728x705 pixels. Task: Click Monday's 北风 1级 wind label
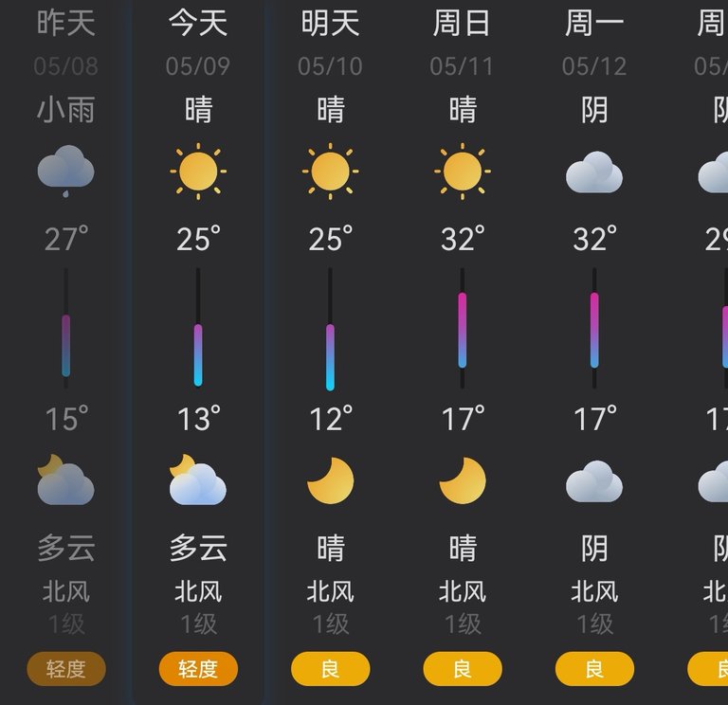click(594, 606)
